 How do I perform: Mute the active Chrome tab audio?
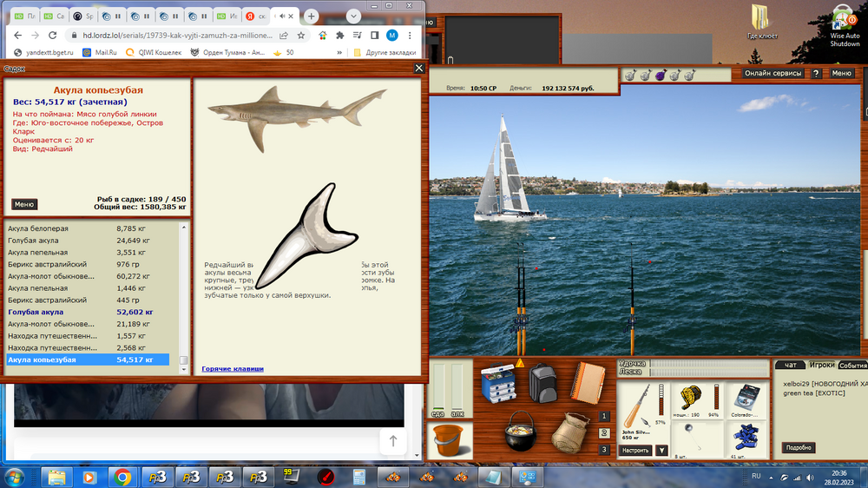tap(282, 16)
